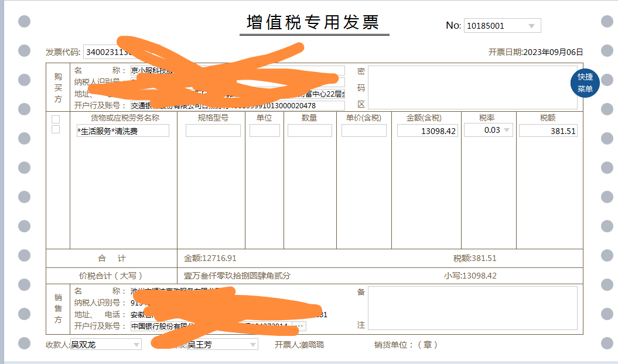Viewport: 618px width, 364px height.
Task: Open the 税率 0.03 dropdown
Action: 507,130
